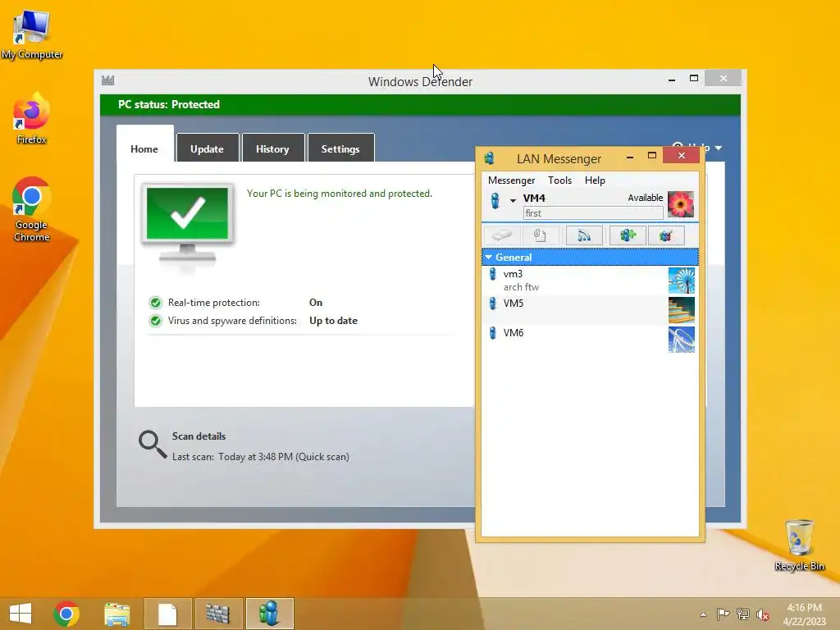Click the network tray icon
This screenshot has width=840, height=630.
[743, 614]
